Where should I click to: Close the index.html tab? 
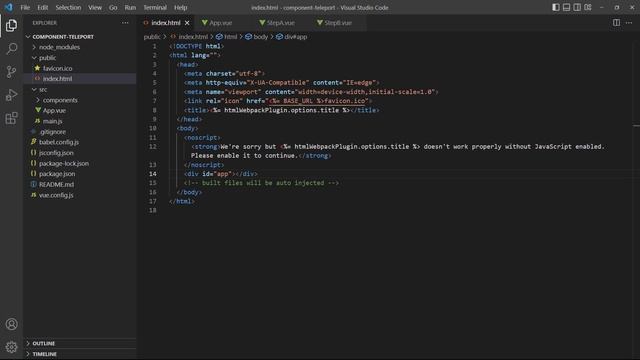[187, 23]
